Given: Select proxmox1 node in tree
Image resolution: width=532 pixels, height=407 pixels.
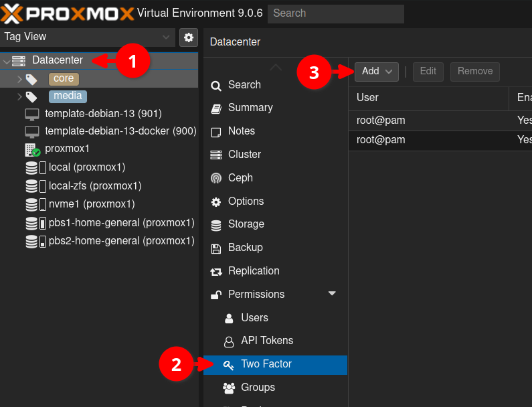Looking at the screenshot, I should [x=99, y=149].
